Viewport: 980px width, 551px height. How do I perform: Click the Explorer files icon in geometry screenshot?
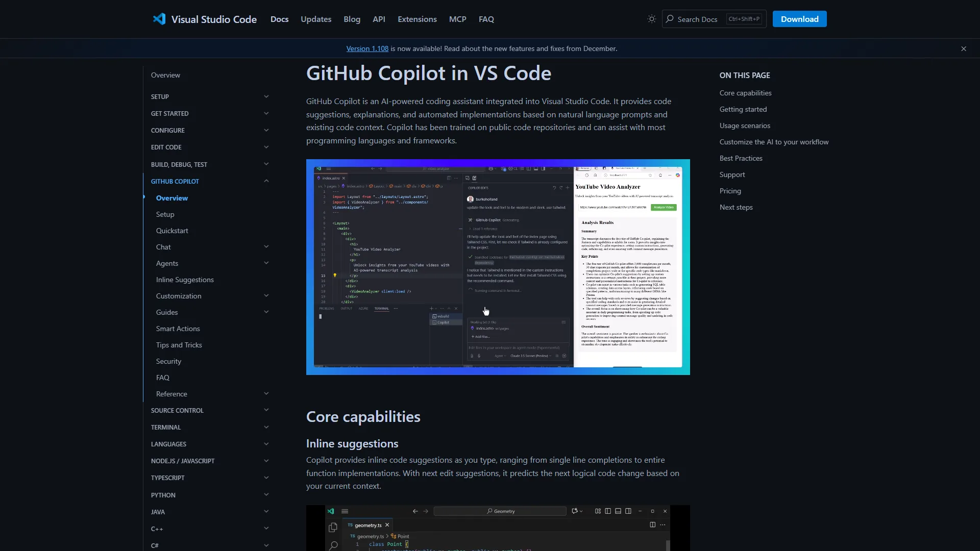tap(333, 527)
